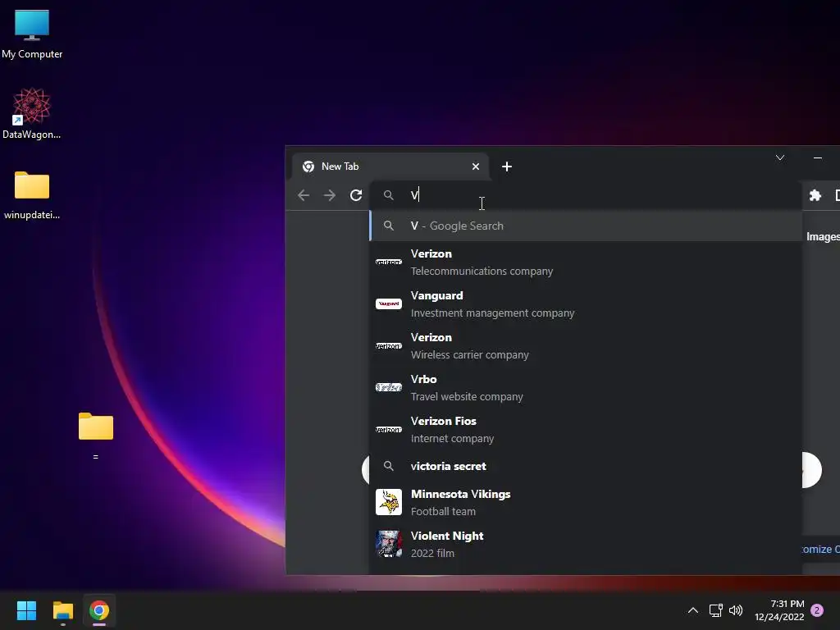Choose Violent Night 2022 film suggestion
840x630 pixels.
(x=586, y=544)
